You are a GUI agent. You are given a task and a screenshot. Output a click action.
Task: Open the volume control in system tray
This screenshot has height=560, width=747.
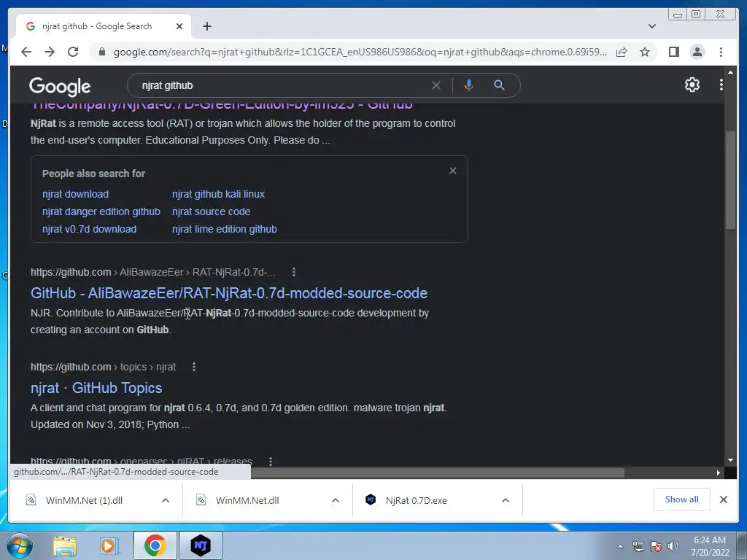pyautogui.click(x=673, y=546)
